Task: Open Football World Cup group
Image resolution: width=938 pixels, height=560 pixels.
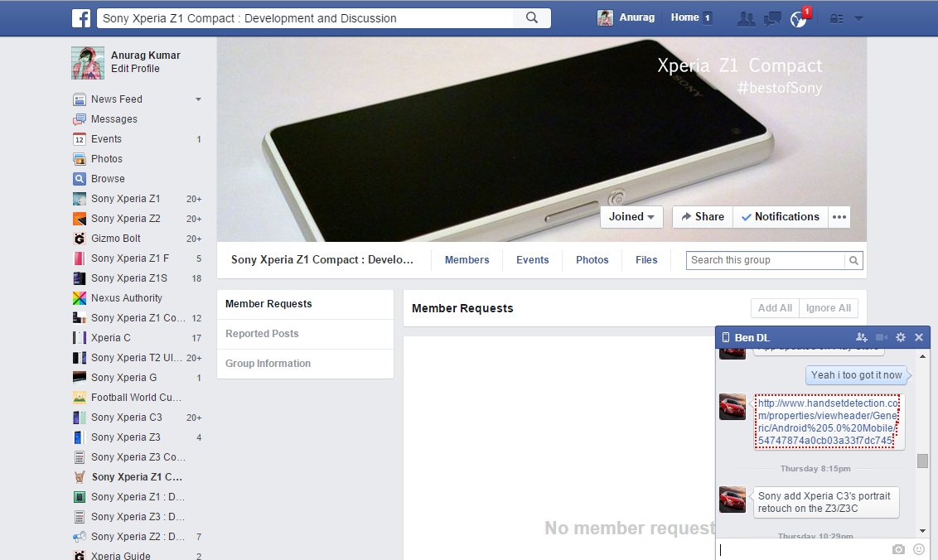Action: click(138, 397)
